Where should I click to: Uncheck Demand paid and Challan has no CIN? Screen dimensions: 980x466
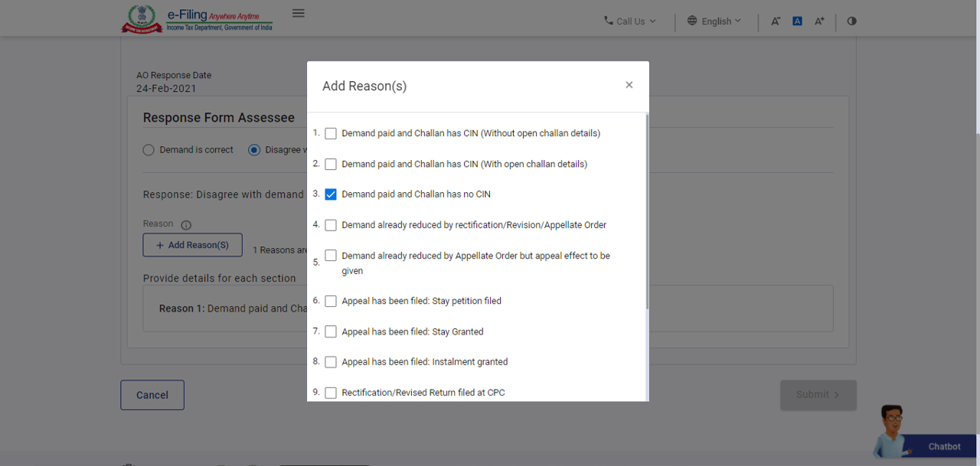click(331, 194)
